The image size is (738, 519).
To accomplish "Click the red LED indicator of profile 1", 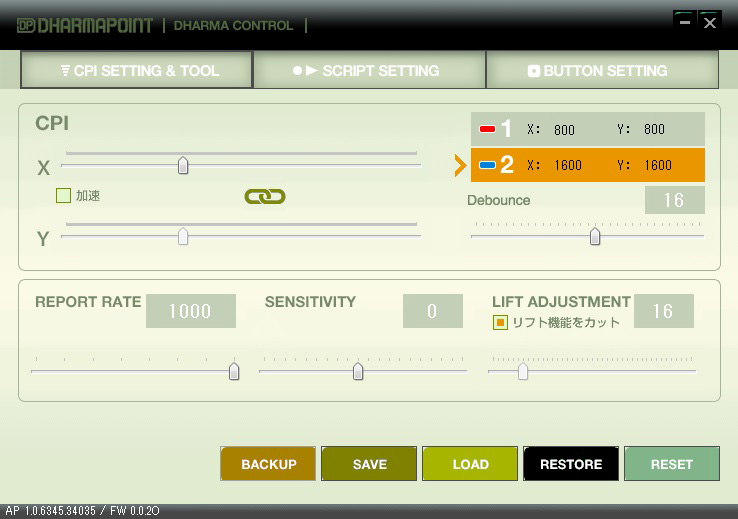I will pyautogui.click(x=487, y=129).
